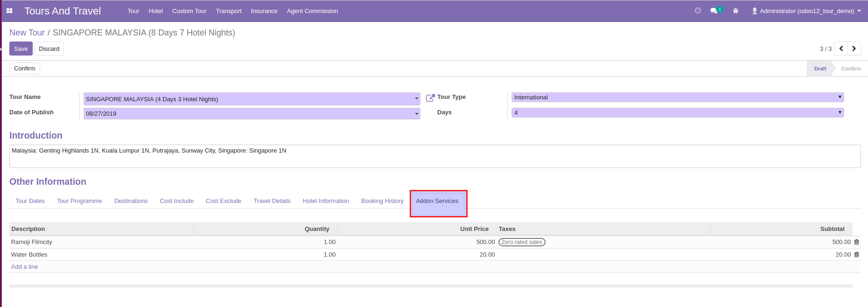Open the Days dropdown showing 4
Screen dimensions: 868x307
677,112
